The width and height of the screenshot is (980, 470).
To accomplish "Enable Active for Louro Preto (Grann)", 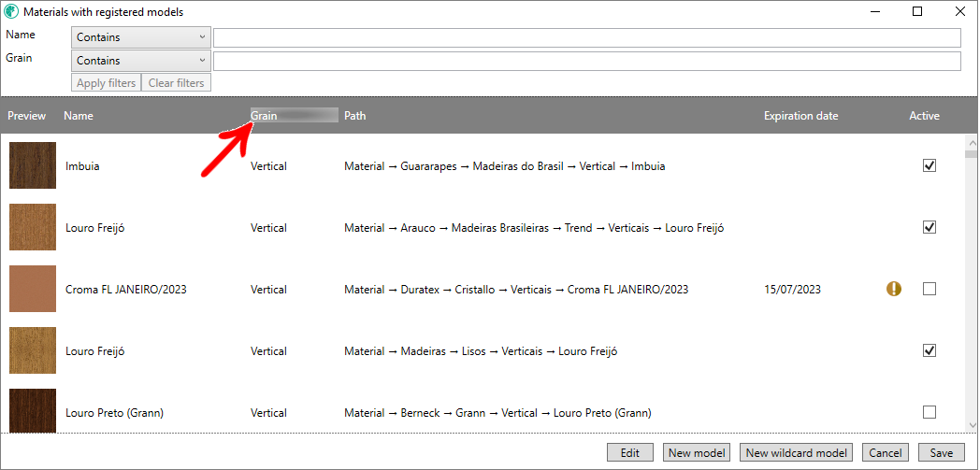I will click(x=930, y=412).
